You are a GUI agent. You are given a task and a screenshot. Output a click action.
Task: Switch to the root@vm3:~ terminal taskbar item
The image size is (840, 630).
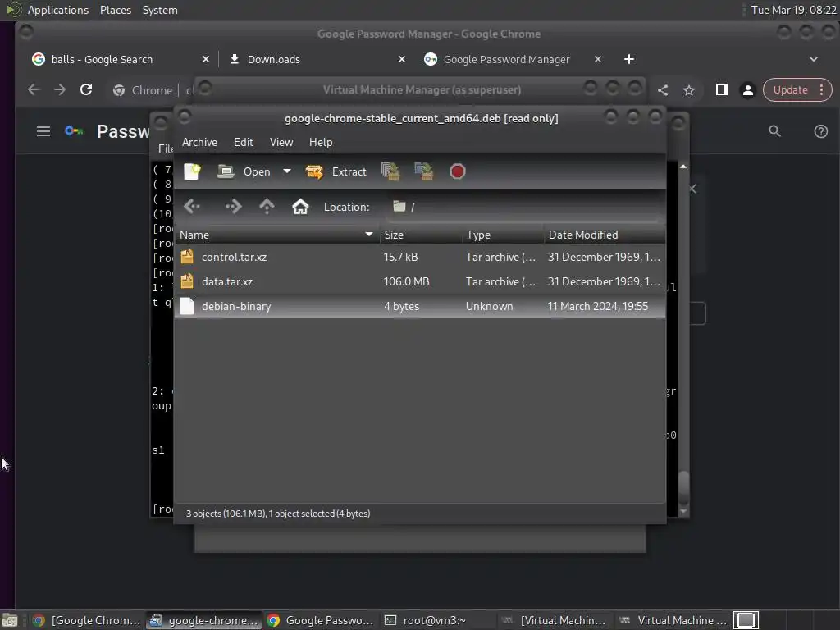tap(433, 620)
